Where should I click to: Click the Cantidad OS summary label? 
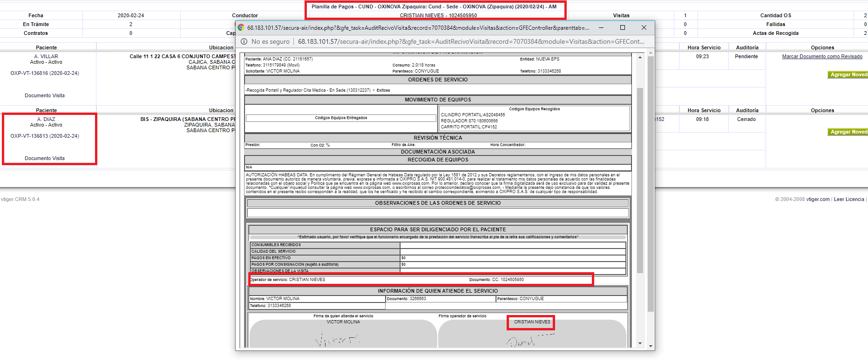[775, 15]
